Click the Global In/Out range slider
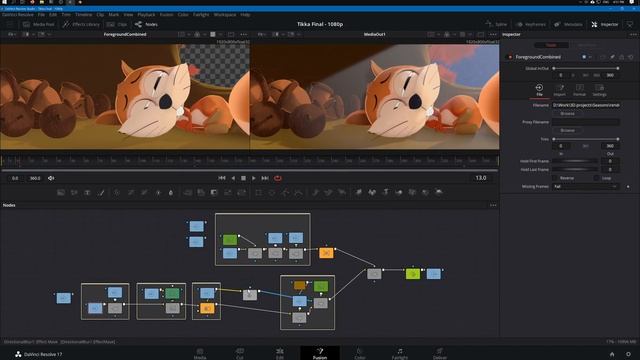 [x=586, y=68]
